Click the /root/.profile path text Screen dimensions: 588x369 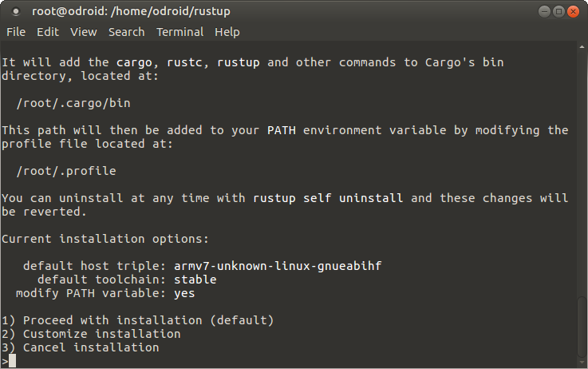[x=66, y=171]
